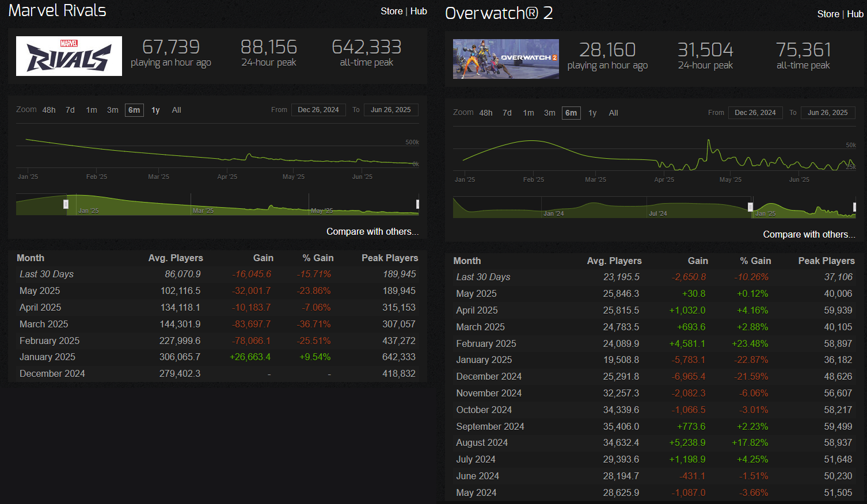The image size is (867, 504).
Task: Click Marvel Rivals Peak Players column header
Action: 390,258
